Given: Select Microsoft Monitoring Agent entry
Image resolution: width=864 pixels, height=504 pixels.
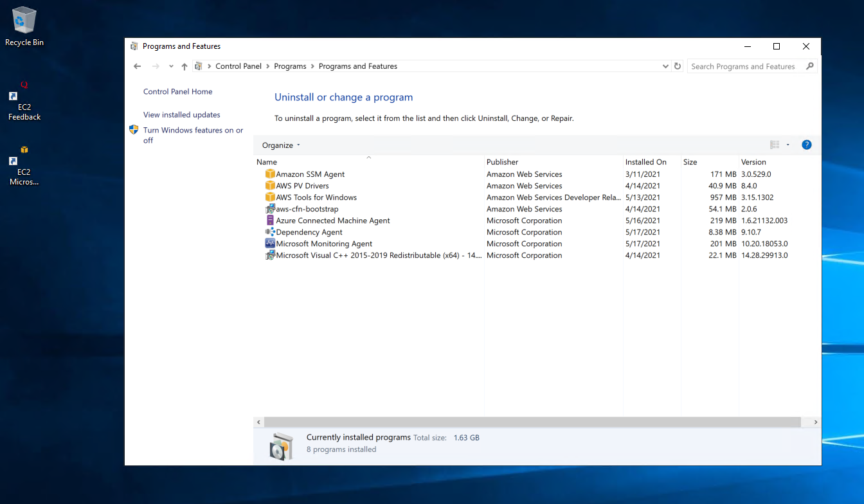Looking at the screenshot, I should click(x=324, y=244).
